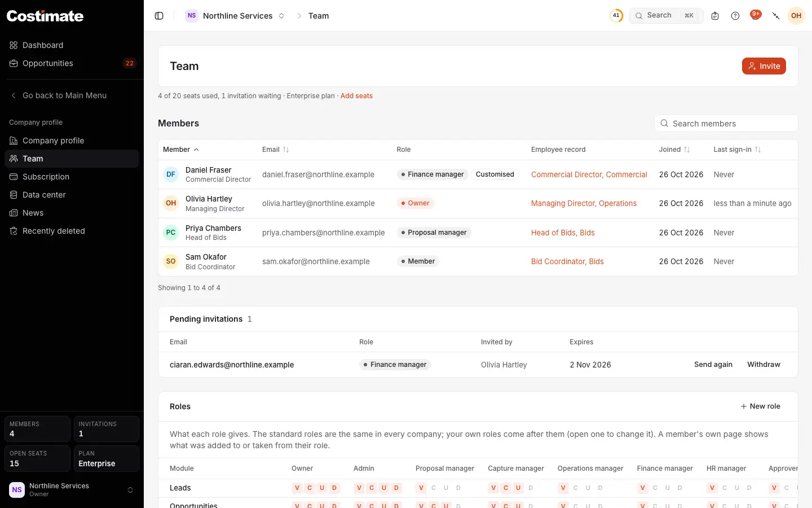Select Team in the sidebar
Image resolution: width=812 pixels, height=508 pixels.
pos(72,159)
